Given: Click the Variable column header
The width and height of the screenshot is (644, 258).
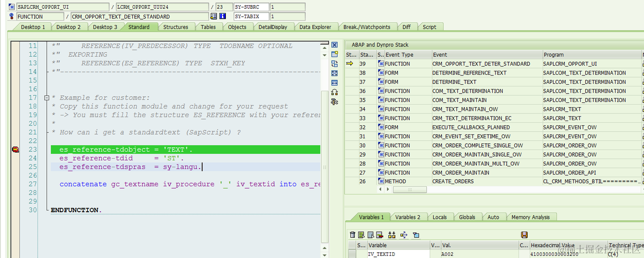Looking at the screenshot, I should [398, 245].
